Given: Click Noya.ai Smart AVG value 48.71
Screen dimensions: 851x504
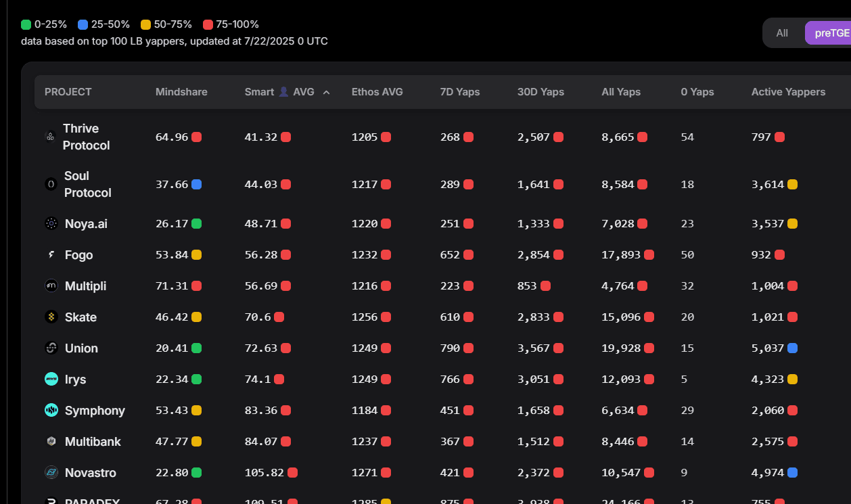Looking at the screenshot, I should tap(261, 223).
